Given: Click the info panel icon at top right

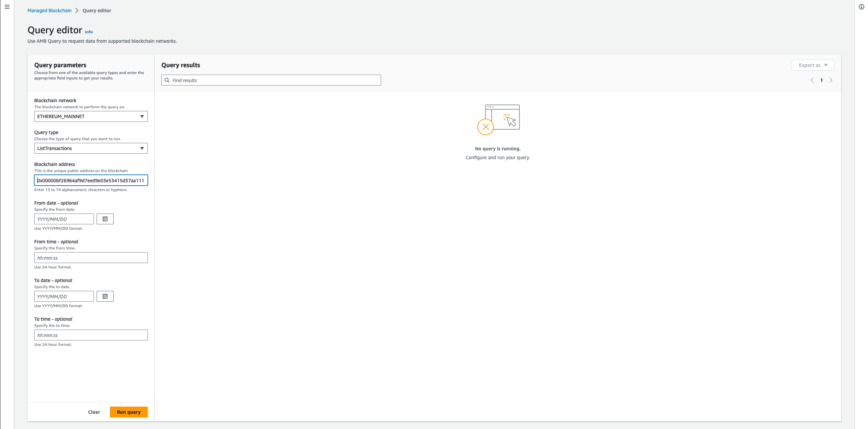Looking at the screenshot, I should (x=862, y=7).
